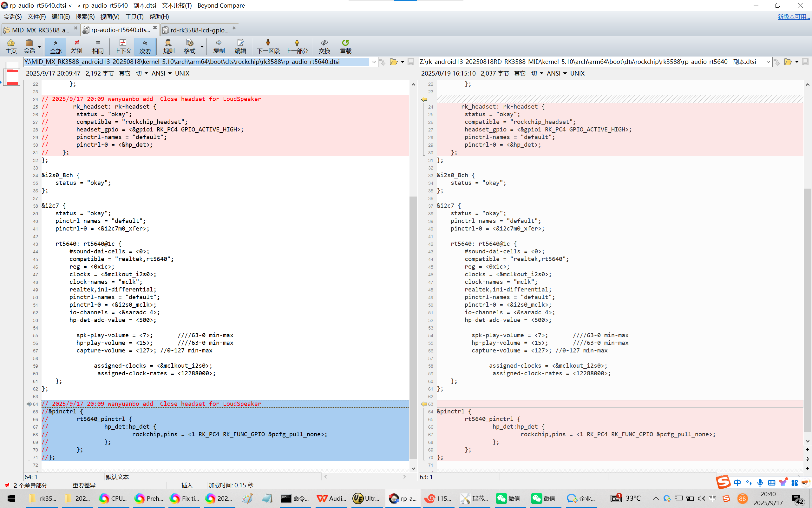Click copy-left arrow at right line 63
Viewport: 812px width, 508px height.
424,404
